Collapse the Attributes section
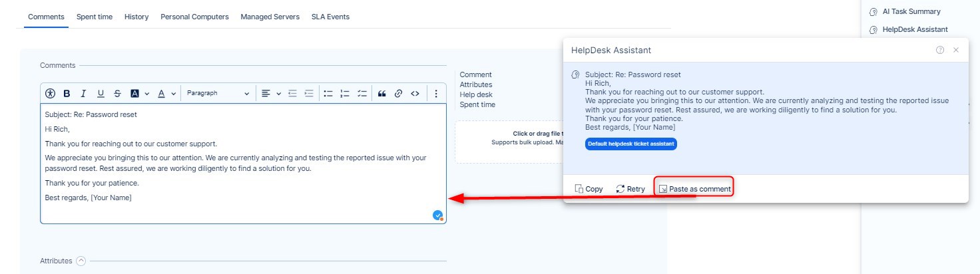980x274 pixels. 81,261
